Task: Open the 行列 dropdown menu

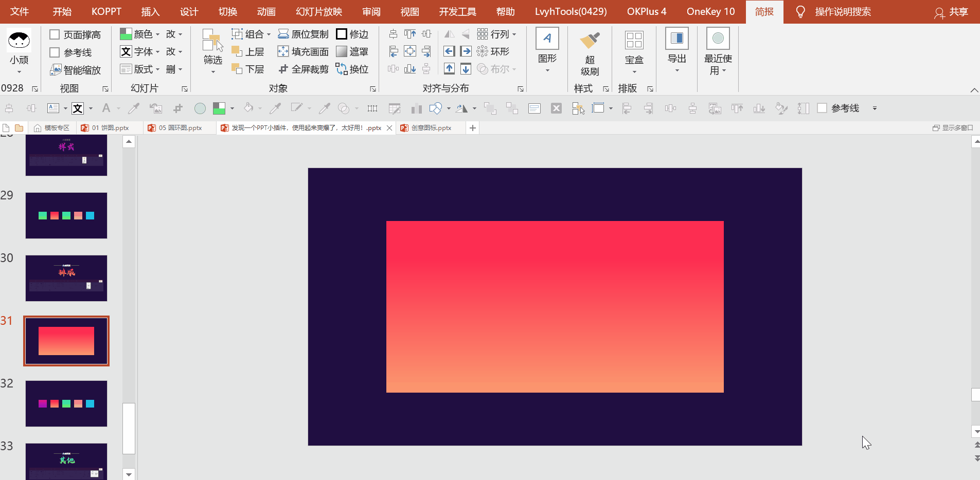Action: coord(513,34)
